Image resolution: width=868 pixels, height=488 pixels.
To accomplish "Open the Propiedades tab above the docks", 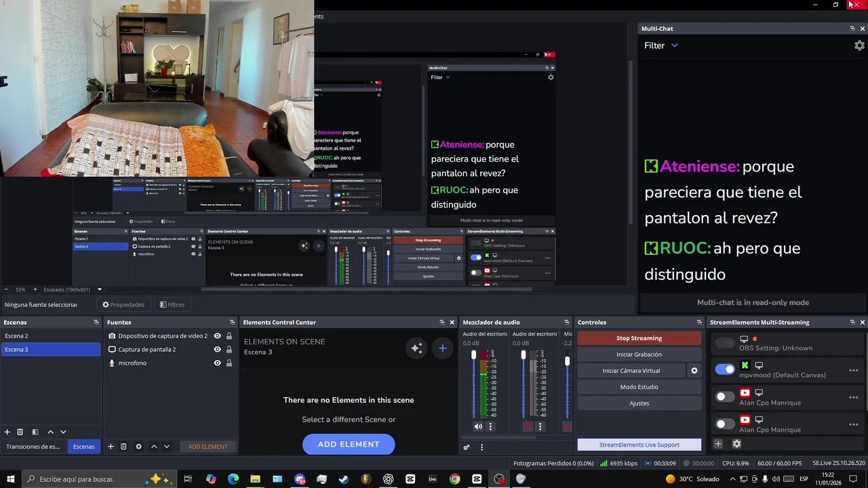I will coord(123,305).
